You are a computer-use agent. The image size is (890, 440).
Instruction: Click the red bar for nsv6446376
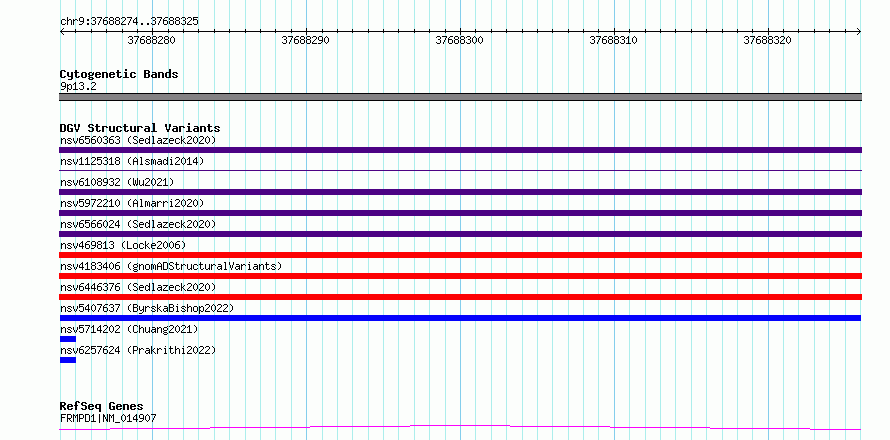click(x=460, y=297)
